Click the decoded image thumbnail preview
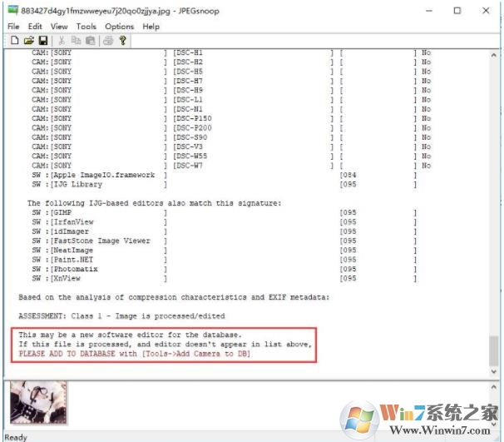The image size is (504, 442). (38, 402)
